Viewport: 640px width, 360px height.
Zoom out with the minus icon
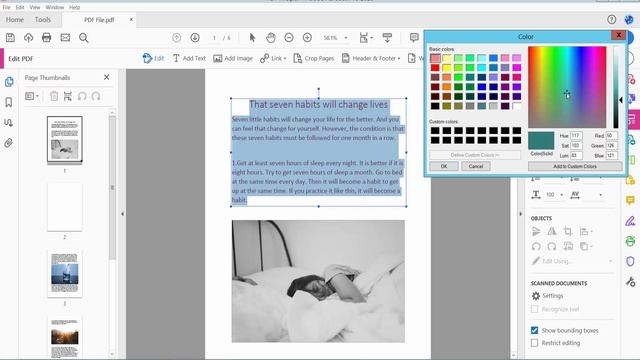point(289,38)
